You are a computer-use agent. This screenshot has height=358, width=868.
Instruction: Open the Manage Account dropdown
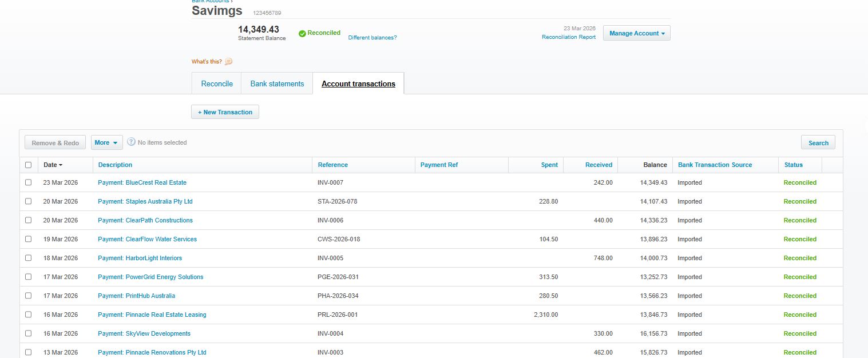637,33
